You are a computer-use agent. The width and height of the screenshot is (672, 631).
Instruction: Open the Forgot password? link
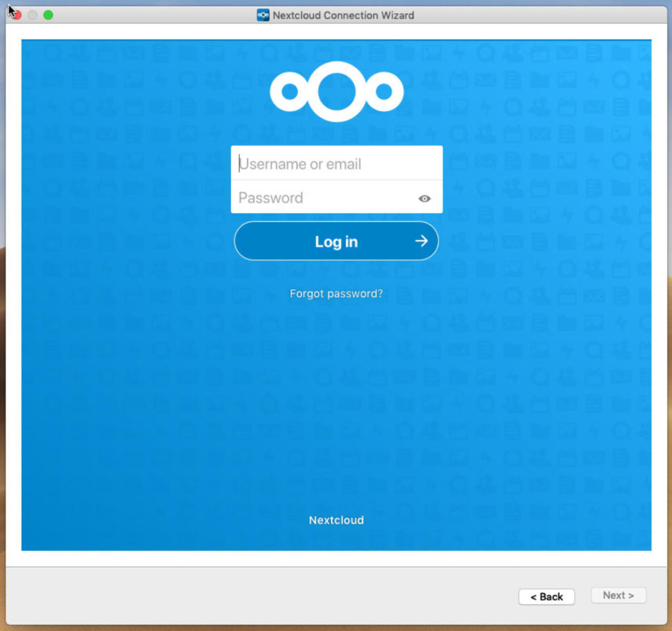coord(336,294)
